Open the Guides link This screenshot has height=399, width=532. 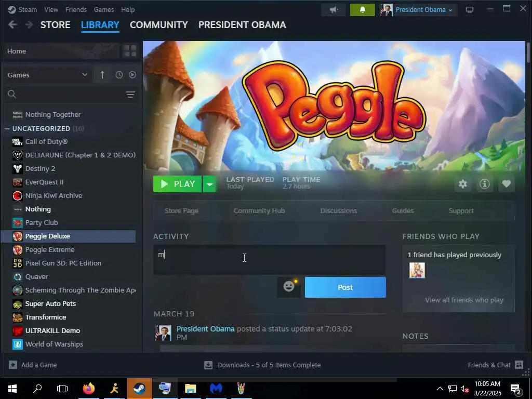403,211
